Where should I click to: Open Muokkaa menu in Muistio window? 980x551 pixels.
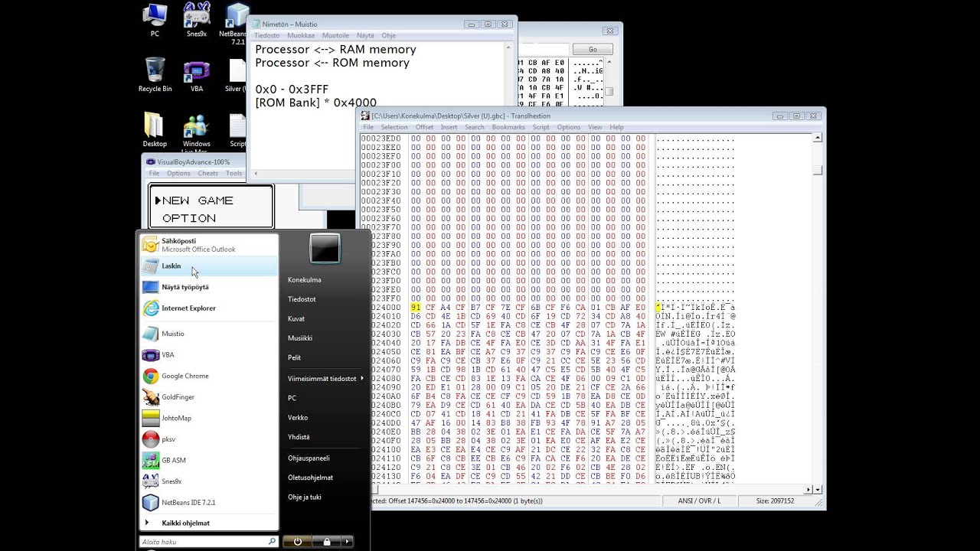click(301, 35)
